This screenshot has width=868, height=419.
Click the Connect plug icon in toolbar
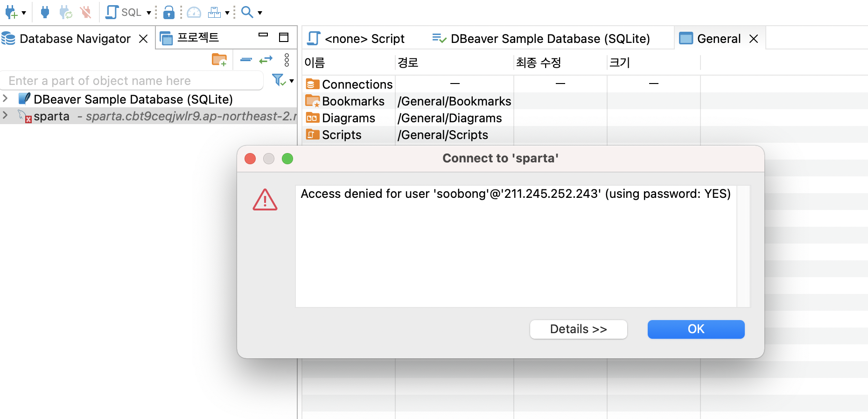pyautogui.click(x=45, y=12)
